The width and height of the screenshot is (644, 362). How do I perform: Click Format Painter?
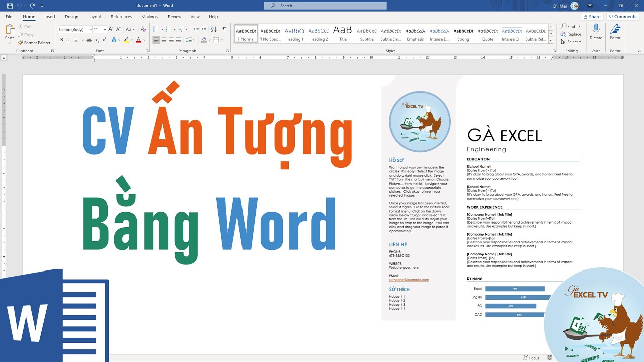(x=34, y=43)
